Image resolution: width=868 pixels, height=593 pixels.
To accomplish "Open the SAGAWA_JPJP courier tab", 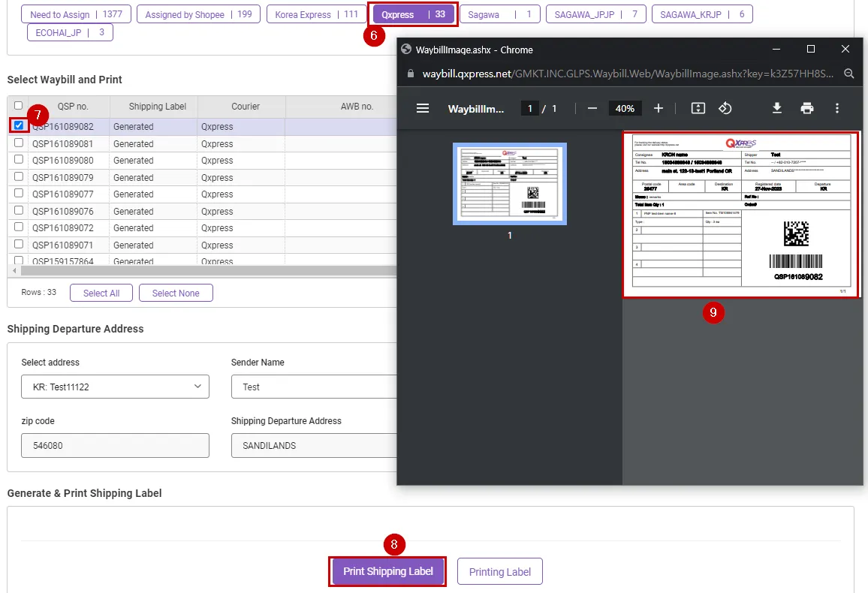I will (x=595, y=14).
